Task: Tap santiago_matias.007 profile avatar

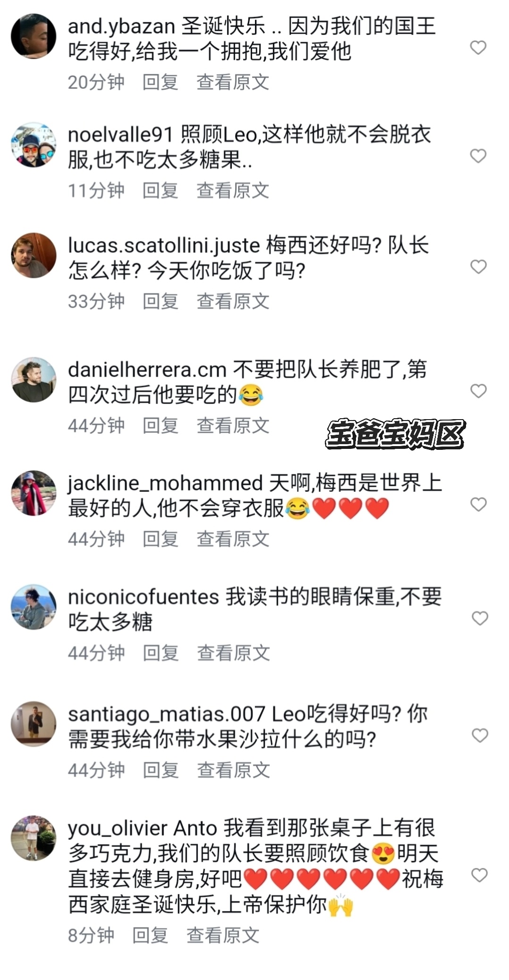Action: [34, 724]
